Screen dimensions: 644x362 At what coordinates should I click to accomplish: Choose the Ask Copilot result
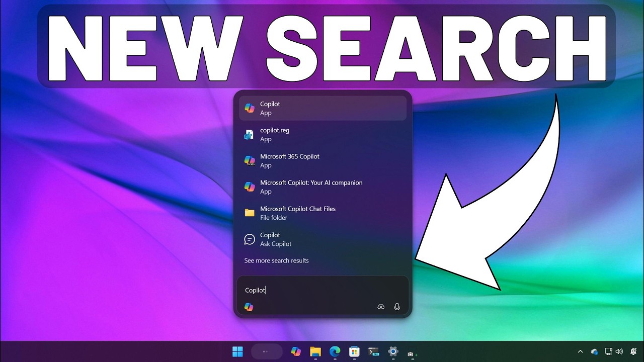323,239
